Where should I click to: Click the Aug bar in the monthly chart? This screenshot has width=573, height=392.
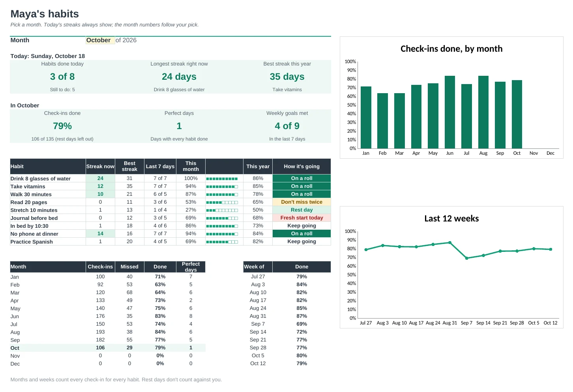483,112
